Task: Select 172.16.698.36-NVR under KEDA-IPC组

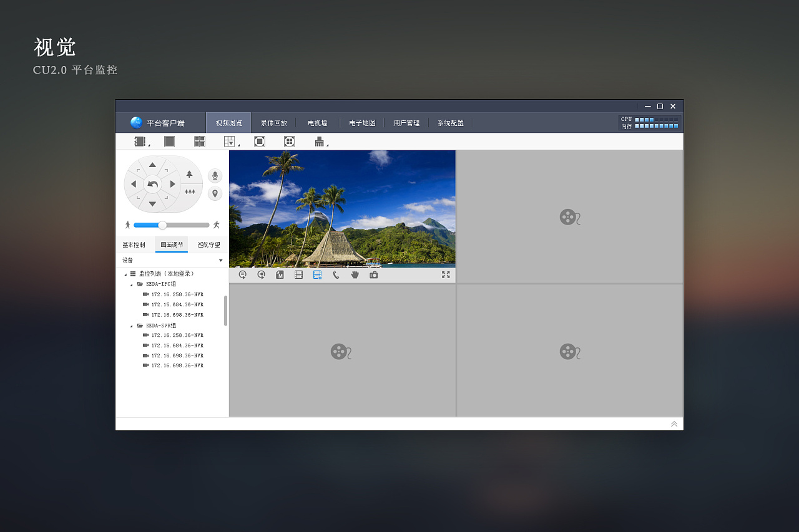Action: (x=177, y=315)
